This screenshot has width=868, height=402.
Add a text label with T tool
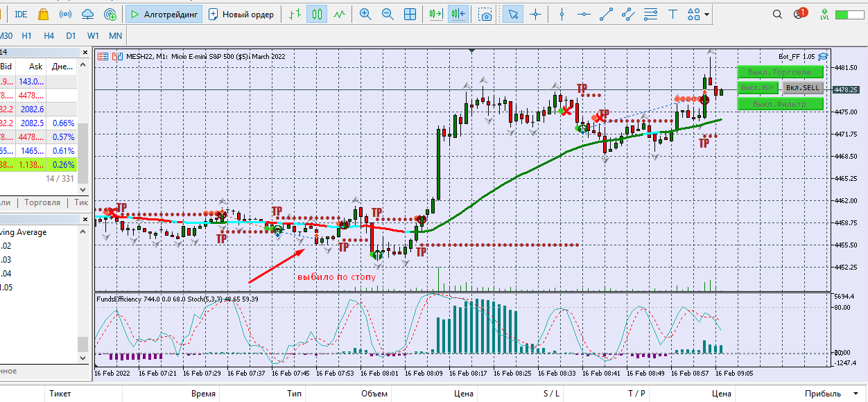point(672,14)
